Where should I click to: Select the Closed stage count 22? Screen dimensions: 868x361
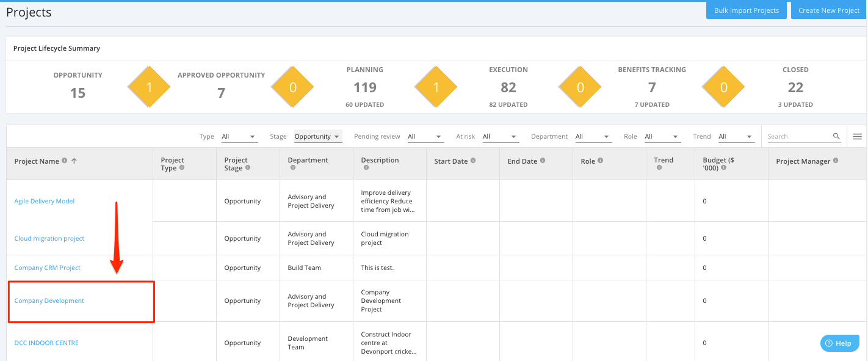click(795, 87)
